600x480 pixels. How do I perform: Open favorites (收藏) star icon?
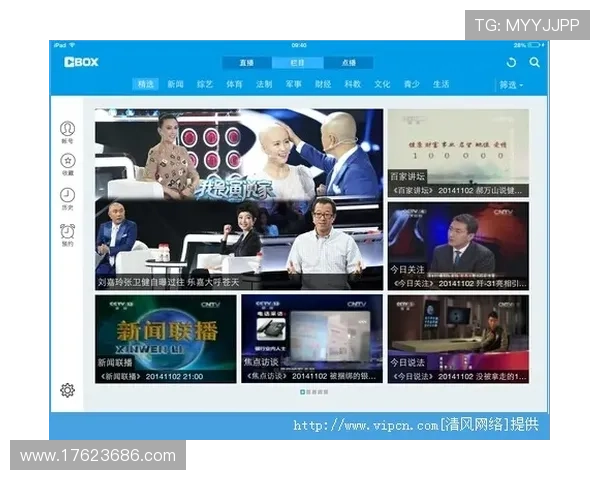pyautogui.click(x=68, y=161)
